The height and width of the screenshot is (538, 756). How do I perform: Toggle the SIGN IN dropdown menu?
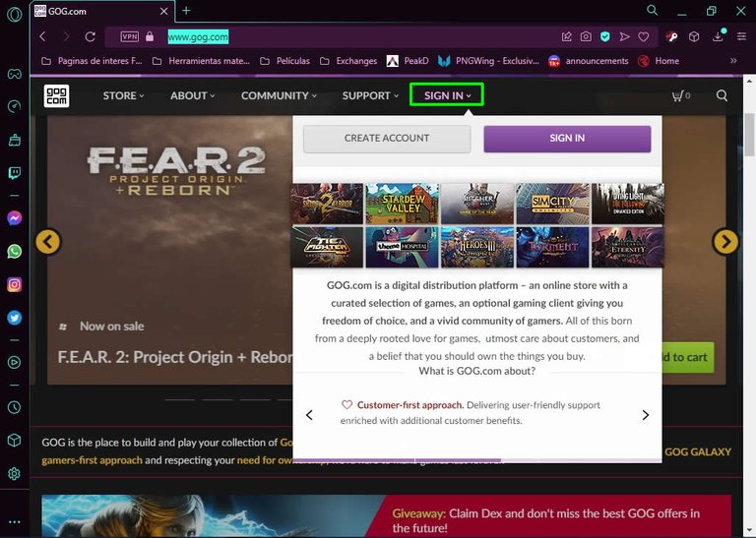(447, 94)
